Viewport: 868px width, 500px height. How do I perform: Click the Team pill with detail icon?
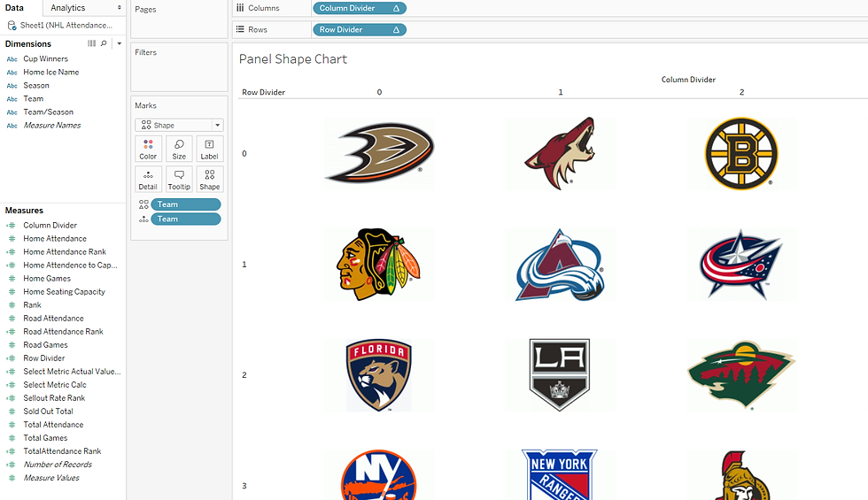tap(186, 219)
